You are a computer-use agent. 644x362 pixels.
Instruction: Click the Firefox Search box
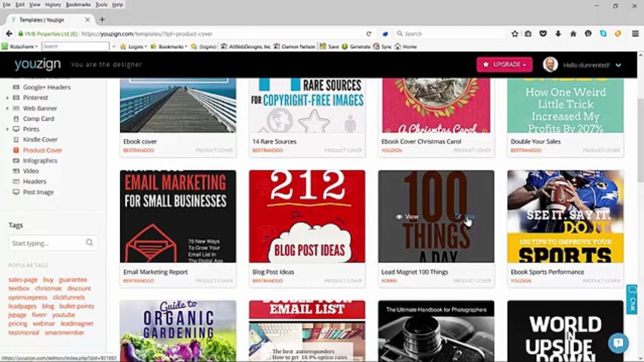coord(449,34)
